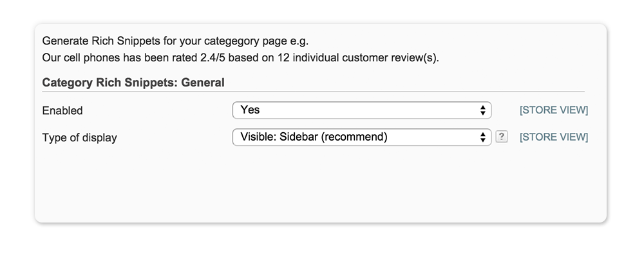Open the Enabled dropdown showing Yes
This screenshot has width=644, height=258.
point(361,110)
